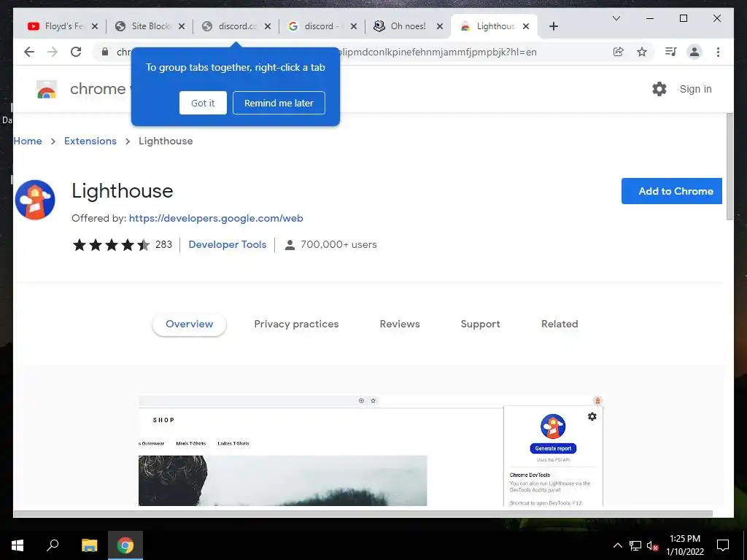Click the forward navigation arrow
Viewport: 747px width, 560px height.
point(53,52)
